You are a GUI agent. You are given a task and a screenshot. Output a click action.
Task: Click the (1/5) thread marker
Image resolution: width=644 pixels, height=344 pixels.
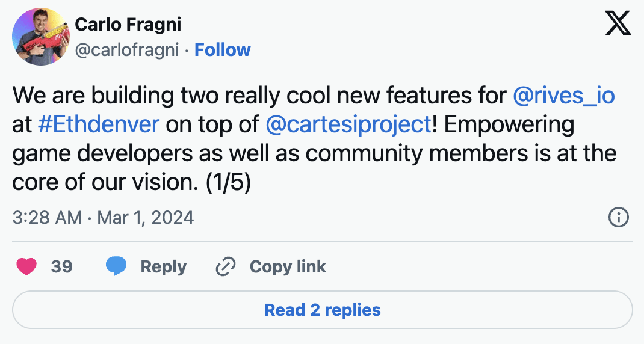pos(228,182)
